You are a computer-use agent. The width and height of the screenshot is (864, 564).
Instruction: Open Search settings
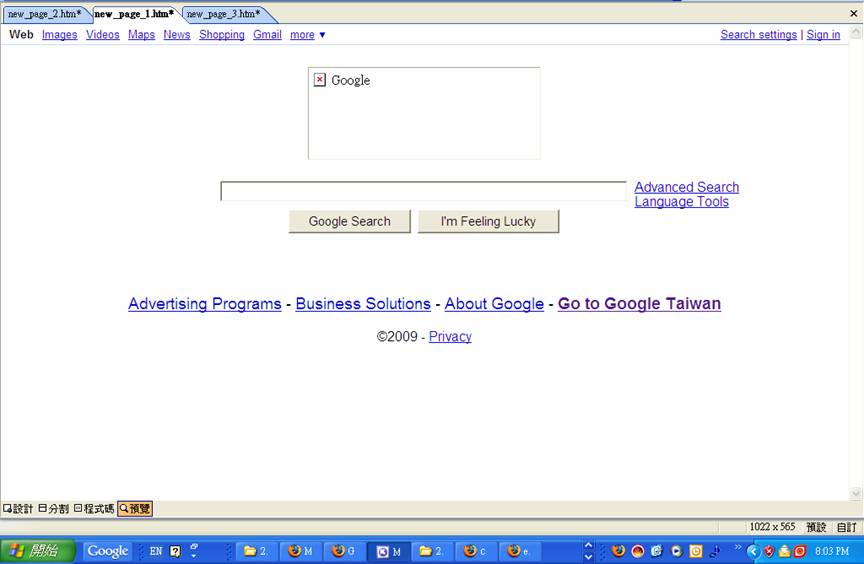coord(758,35)
